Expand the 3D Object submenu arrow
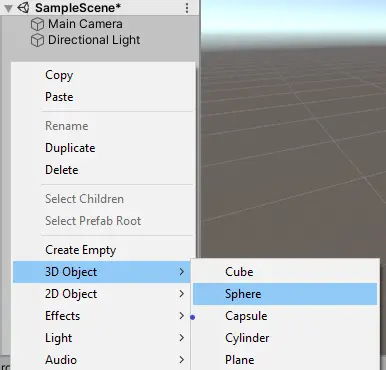The image size is (386, 370). pyautogui.click(x=182, y=272)
